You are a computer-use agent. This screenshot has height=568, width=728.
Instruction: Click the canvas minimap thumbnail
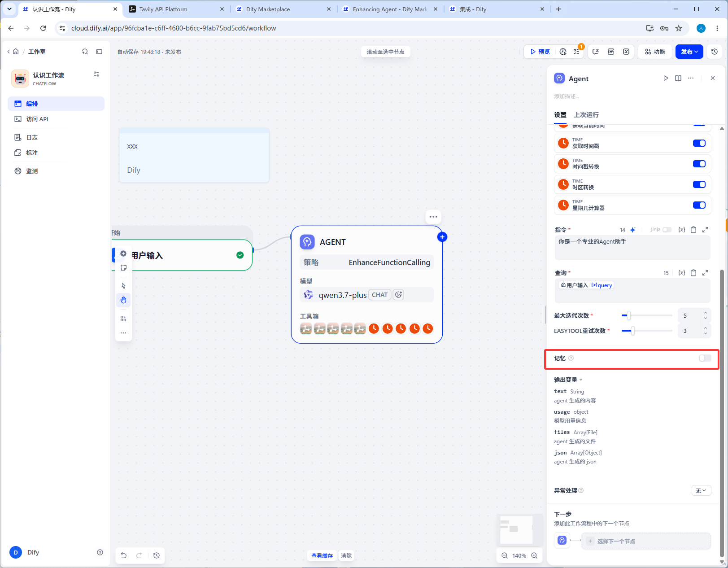pos(519,529)
